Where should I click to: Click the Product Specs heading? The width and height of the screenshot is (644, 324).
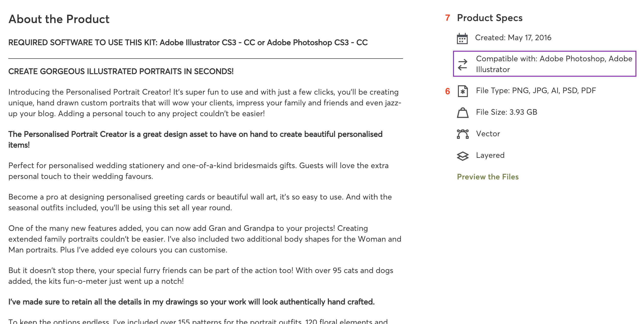[x=489, y=18]
